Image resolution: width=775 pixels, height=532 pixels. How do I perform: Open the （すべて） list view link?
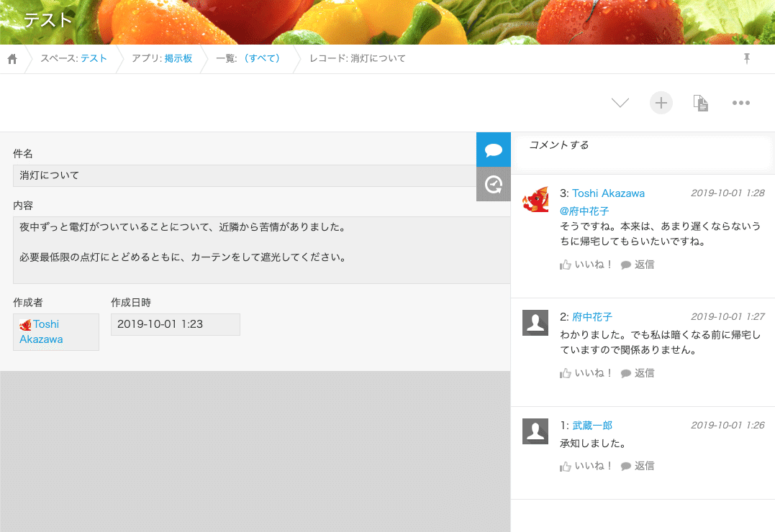coord(262,58)
